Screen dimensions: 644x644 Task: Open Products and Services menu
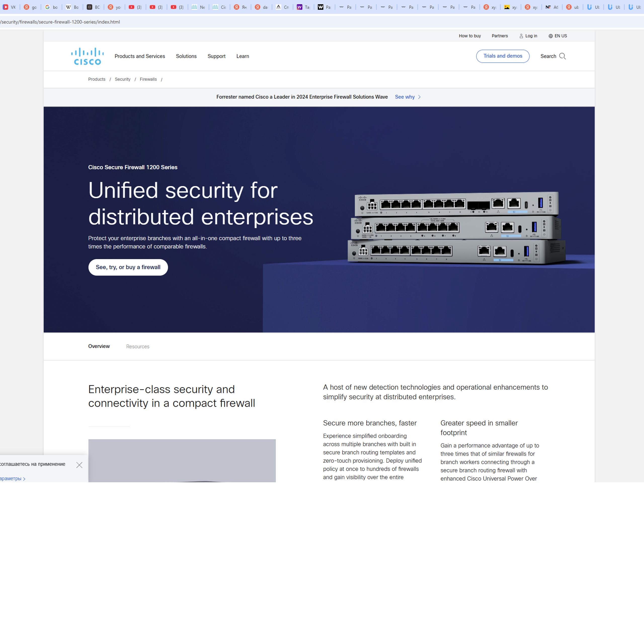140,56
